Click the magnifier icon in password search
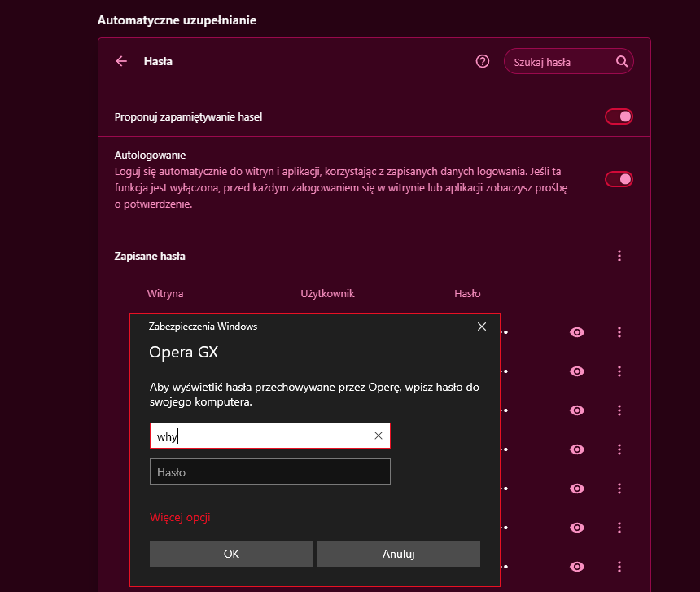This screenshot has width=700, height=592. (622, 61)
